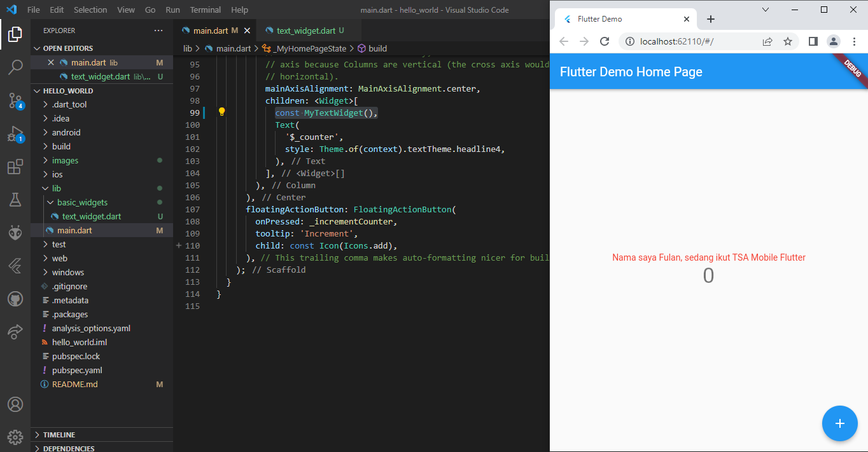Bookmark this page with the star icon
This screenshot has width=868, height=452.
[x=788, y=41]
